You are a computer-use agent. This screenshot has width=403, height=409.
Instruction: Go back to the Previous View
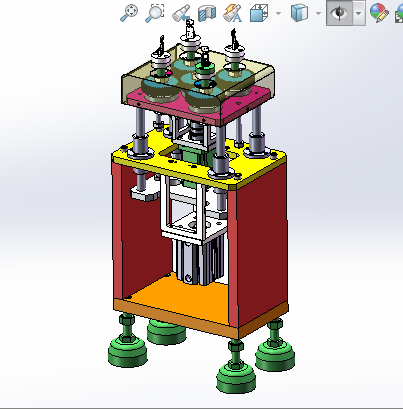click(181, 14)
